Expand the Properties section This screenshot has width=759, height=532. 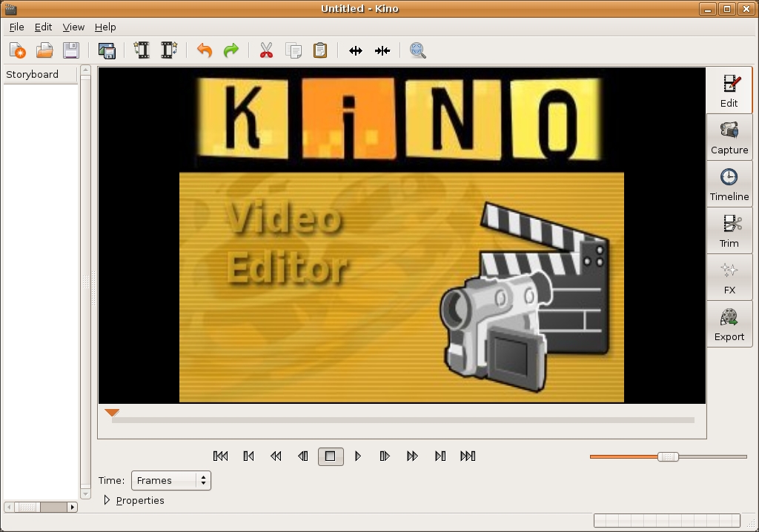coord(107,500)
